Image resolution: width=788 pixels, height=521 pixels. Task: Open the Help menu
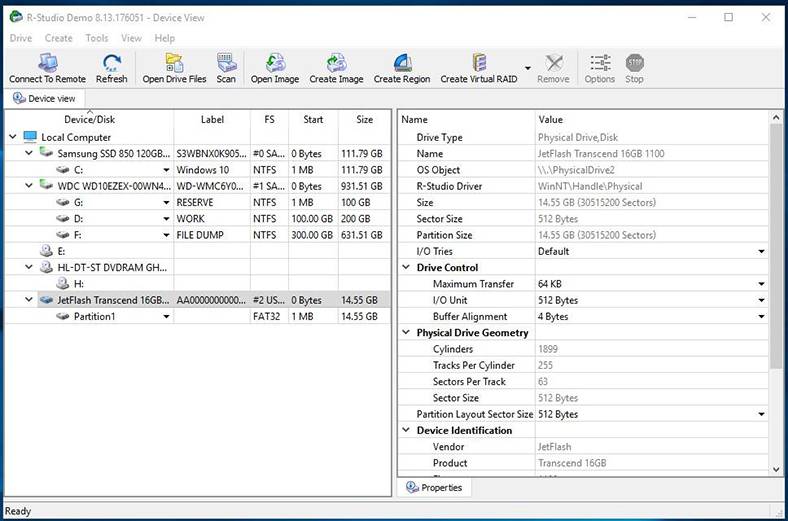[x=164, y=38]
